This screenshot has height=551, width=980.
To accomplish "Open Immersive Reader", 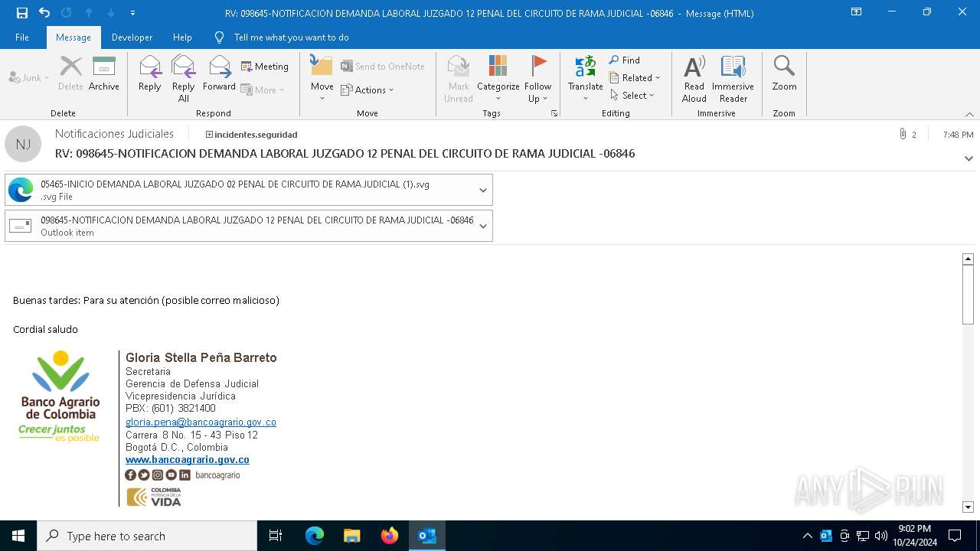I will [x=733, y=78].
